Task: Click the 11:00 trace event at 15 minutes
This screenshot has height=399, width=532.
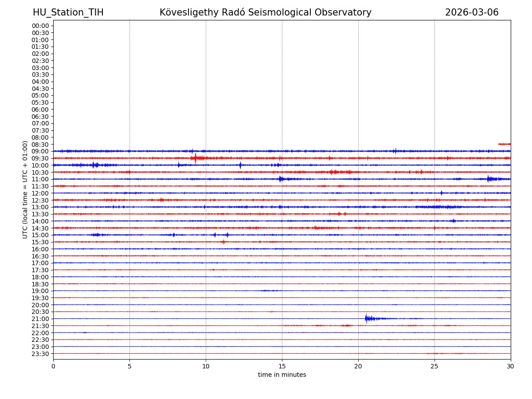Action: click(281, 179)
